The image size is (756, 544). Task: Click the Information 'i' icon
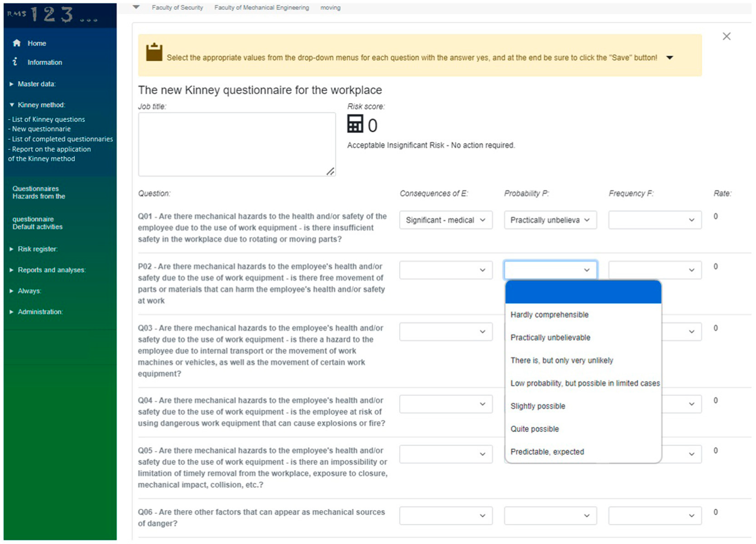(x=15, y=62)
